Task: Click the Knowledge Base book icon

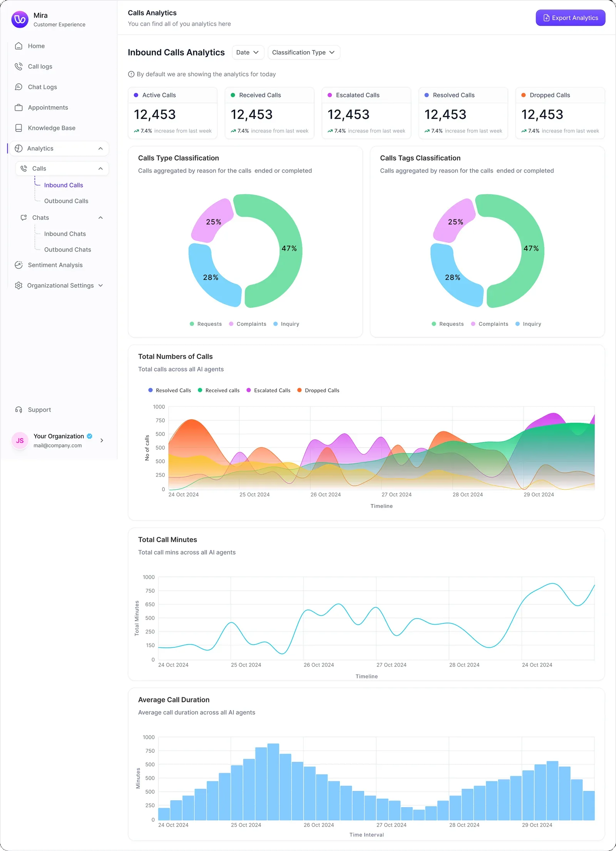Action: click(x=18, y=128)
